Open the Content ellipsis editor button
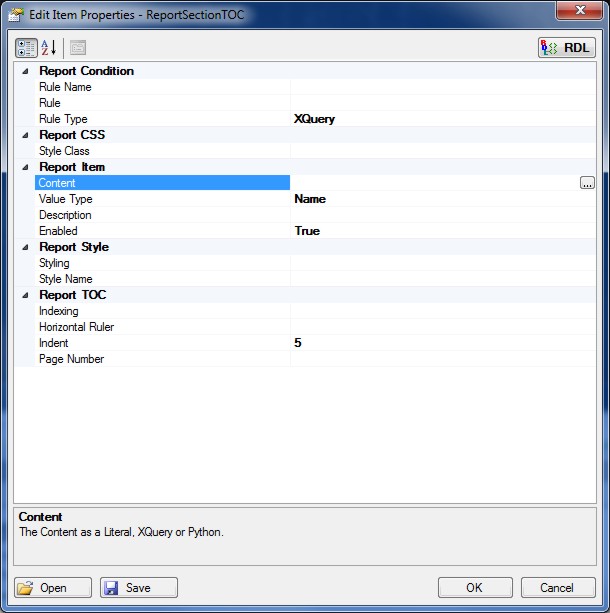Viewport: 610px width, 613px height. [587, 183]
